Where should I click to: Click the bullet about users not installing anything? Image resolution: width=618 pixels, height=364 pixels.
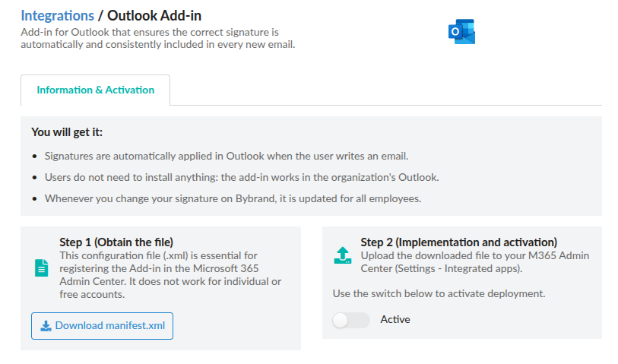[242, 177]
